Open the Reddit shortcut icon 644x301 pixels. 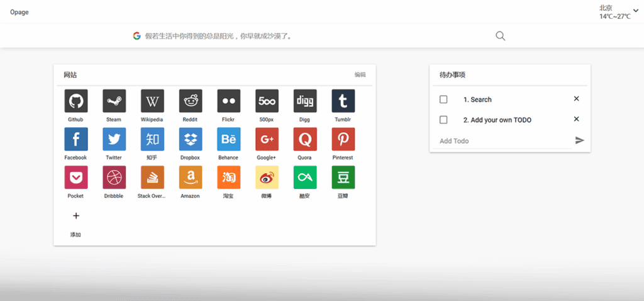coord(191,101)
